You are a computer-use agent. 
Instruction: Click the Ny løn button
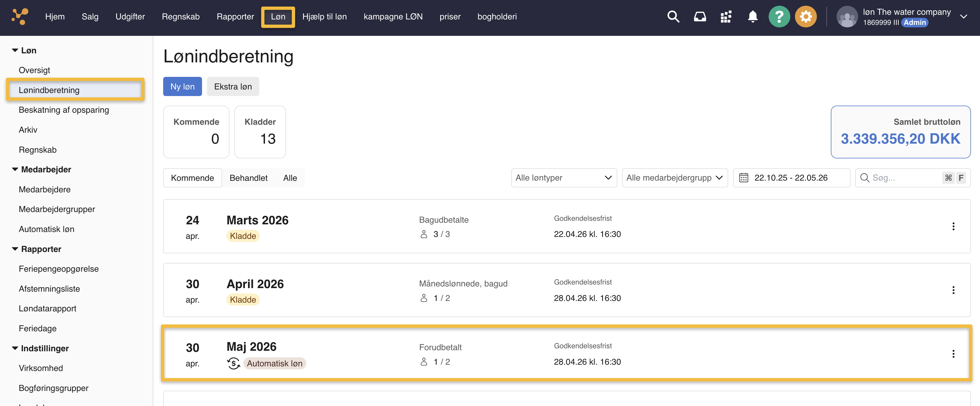pos(182,86)
